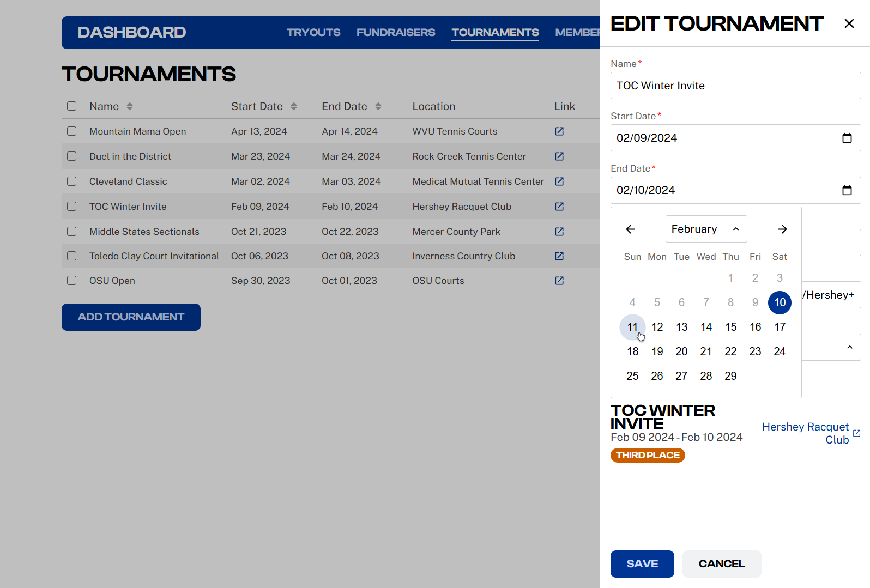Click the End Date input field
870x588 pixels.
point(735,190)
